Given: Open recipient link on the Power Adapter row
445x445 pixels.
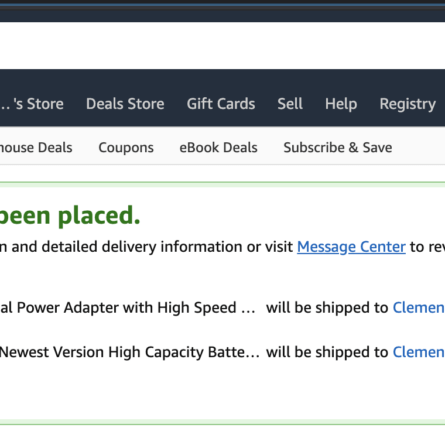Looking at the screenshot, I should pos(419,307).
